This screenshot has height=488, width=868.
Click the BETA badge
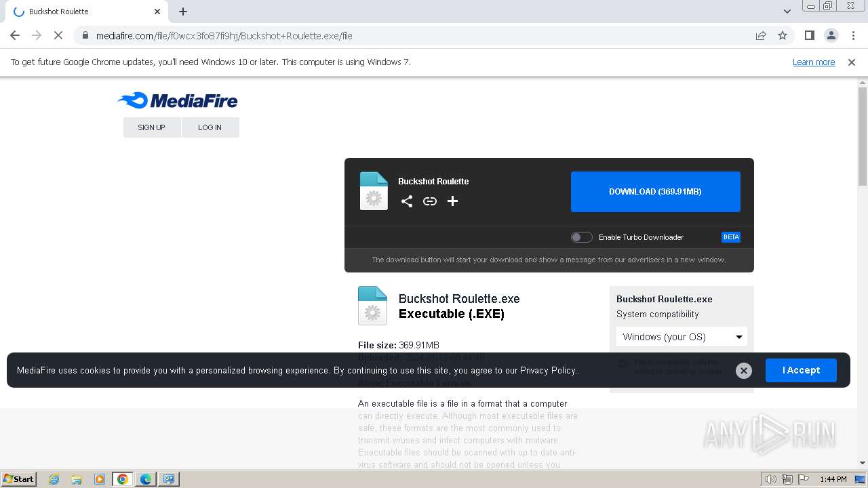(731, 237)
